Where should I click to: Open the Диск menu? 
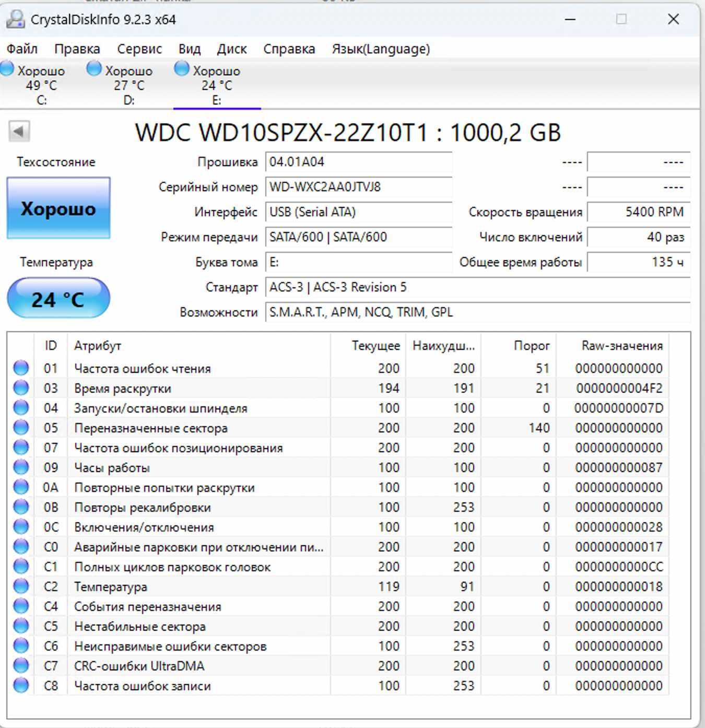(x=232, y=49)
